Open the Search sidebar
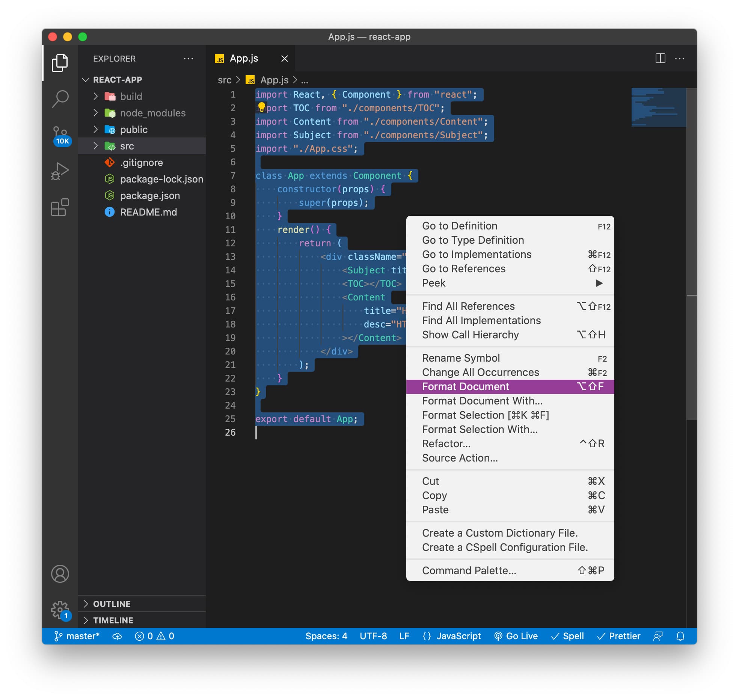This screenshot has width=739, height=700. tap(60, 98)
